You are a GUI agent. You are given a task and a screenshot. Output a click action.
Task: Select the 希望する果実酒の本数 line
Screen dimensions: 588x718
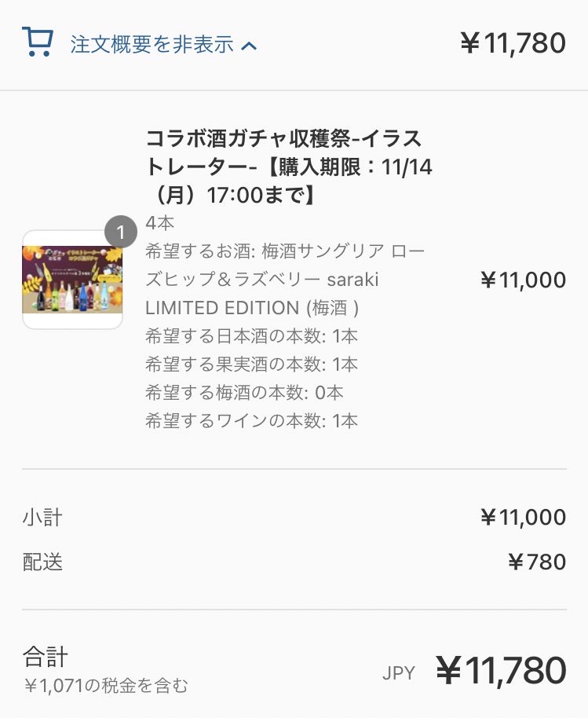[251, 364]
